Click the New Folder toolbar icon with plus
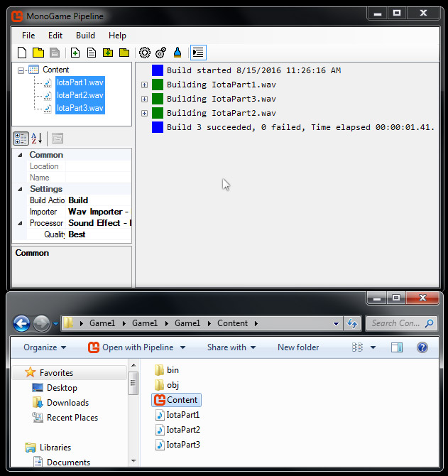448x476 pixels. pyautogui.click(x=108, y=53)
